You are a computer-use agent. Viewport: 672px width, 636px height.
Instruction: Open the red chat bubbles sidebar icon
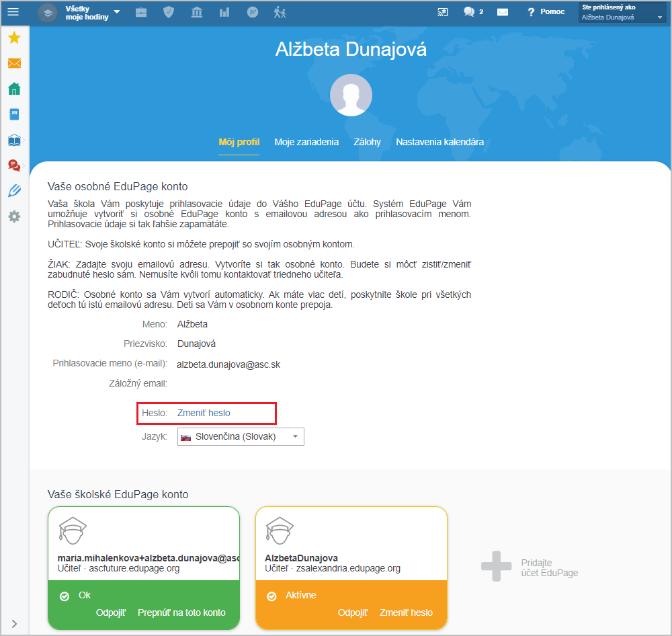14,165
